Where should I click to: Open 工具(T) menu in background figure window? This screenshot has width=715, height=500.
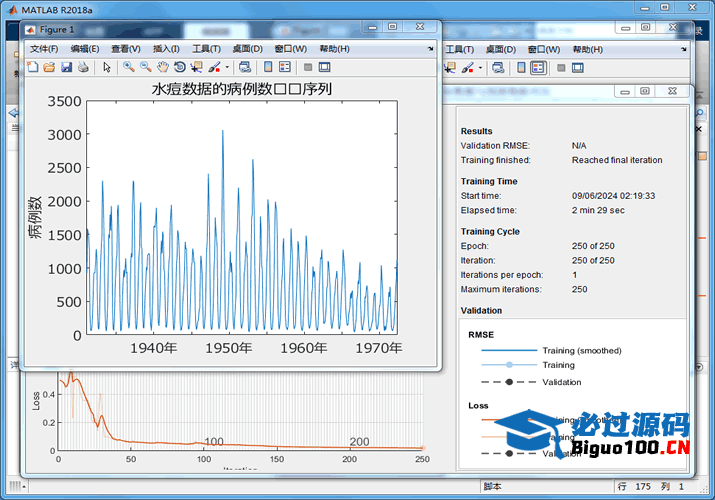point(460,49)
